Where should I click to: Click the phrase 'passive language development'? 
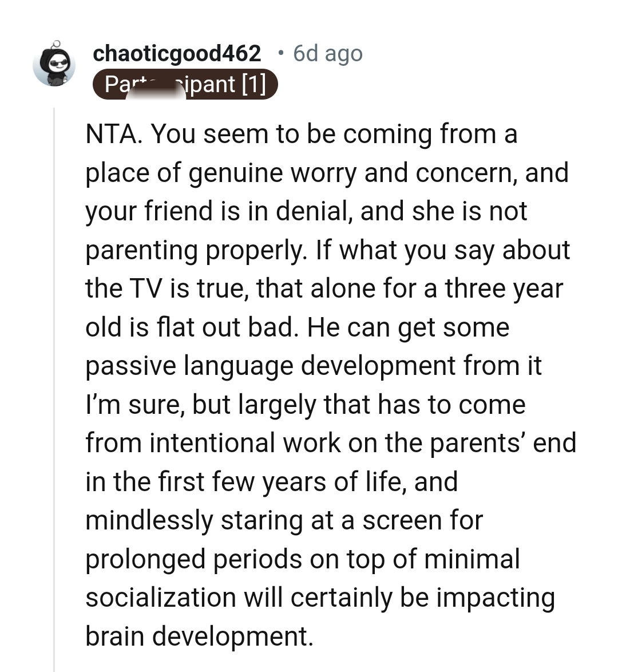click(x=270, y=366)
